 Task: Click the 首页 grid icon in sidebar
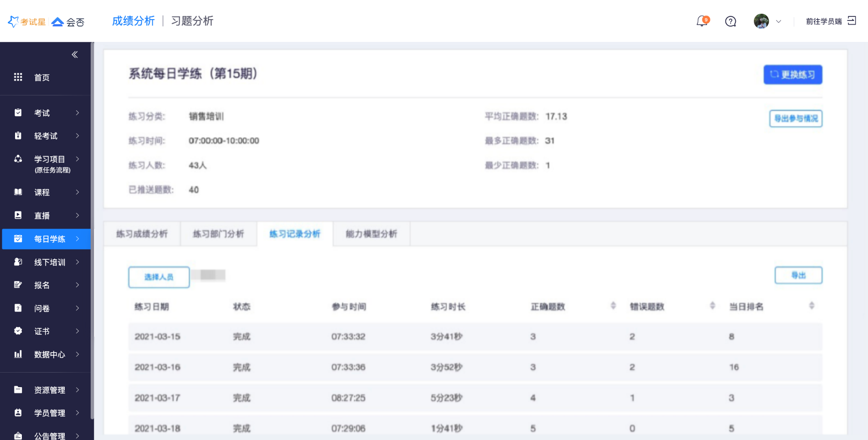pos(18,77)
